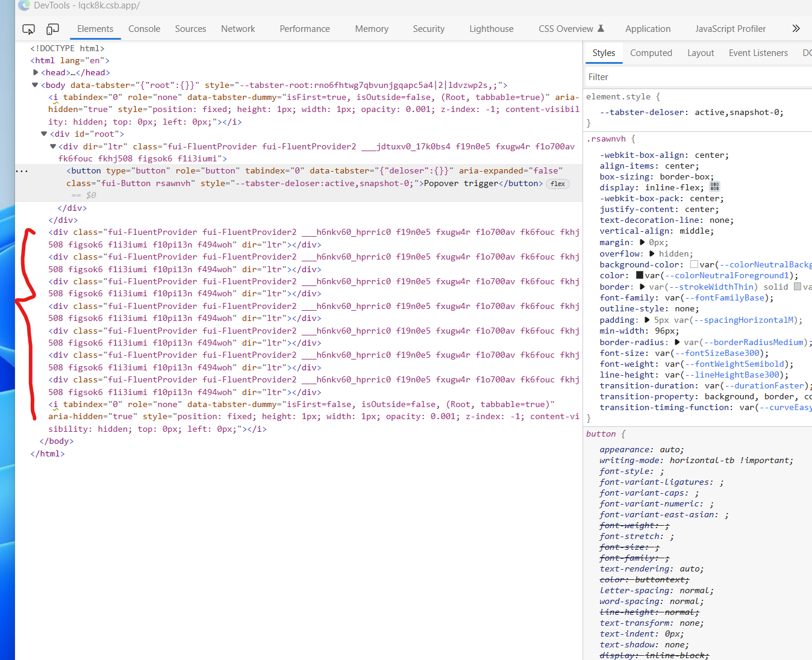812x660 pixels.
Task: Expand the overflow hidden property
Action: tap(652, 253)
